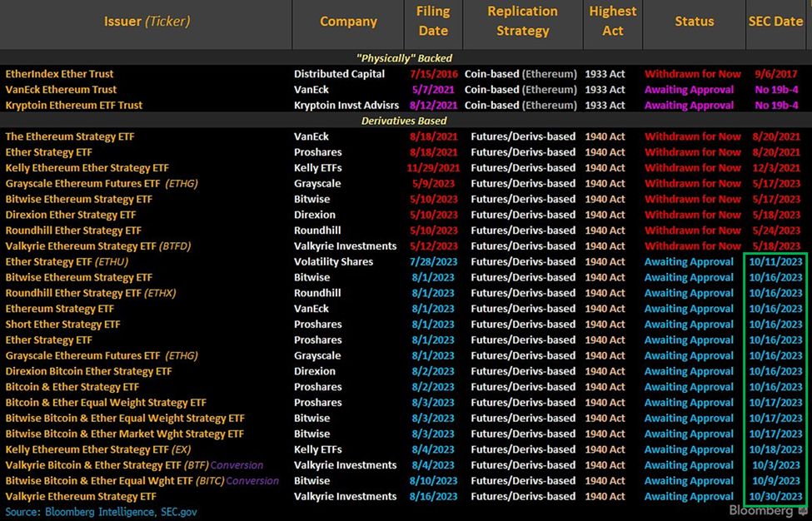Click Volatility Shares company cell
812x521 pixels.
tap(333, 262)
